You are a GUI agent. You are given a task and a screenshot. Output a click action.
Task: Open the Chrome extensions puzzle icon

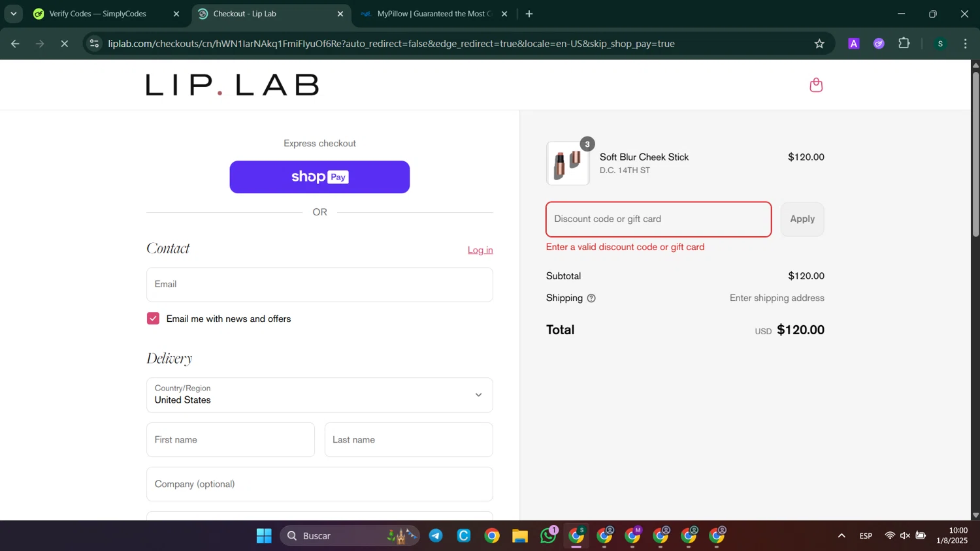[904, 44]
